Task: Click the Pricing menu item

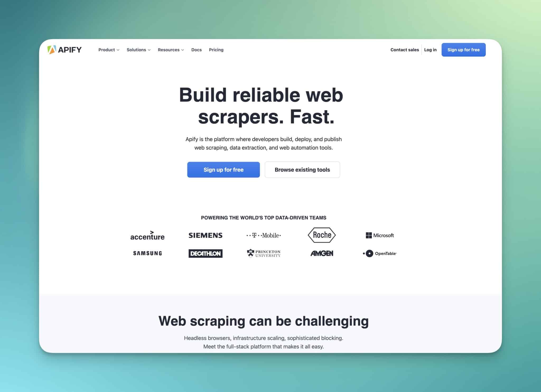Action: (217, 50)
